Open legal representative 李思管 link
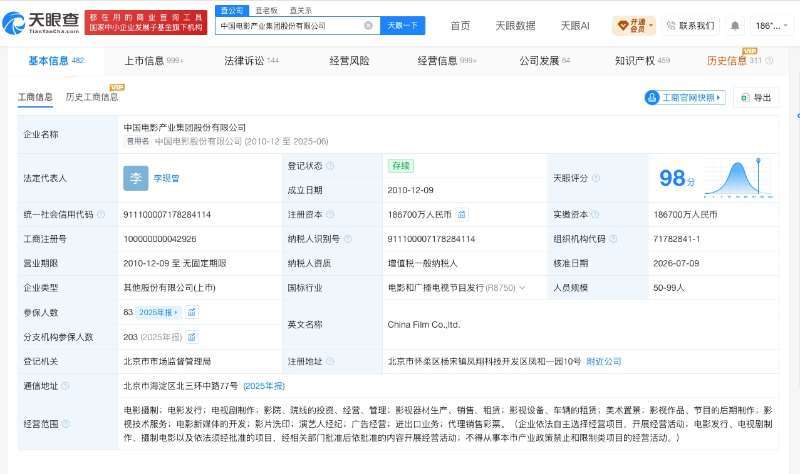This screenshot has width=800, height=474. (166, 178)
